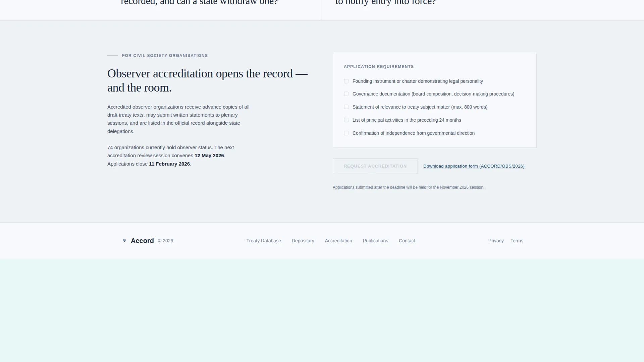Check the Founding instrument or charter checkbox
The height and width of the screenshot is (362, 644).
[346, 81]
